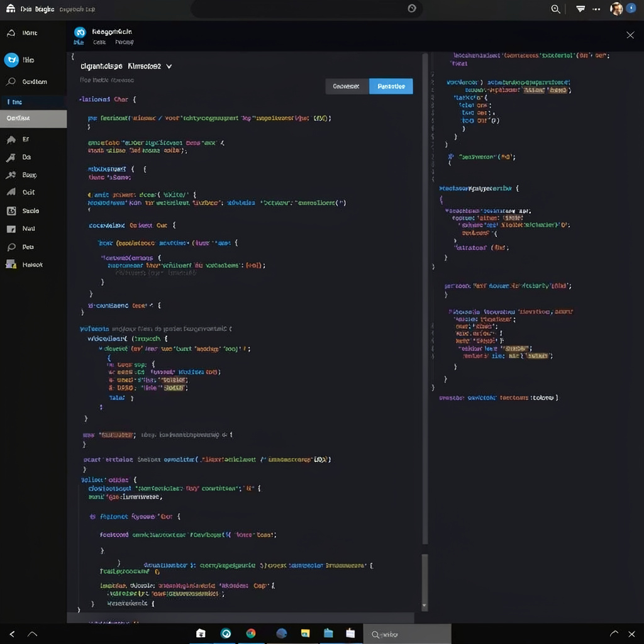This screenshot has height=644, width=644.
Task: Click the home icon at top left
Action: [11, 8]
